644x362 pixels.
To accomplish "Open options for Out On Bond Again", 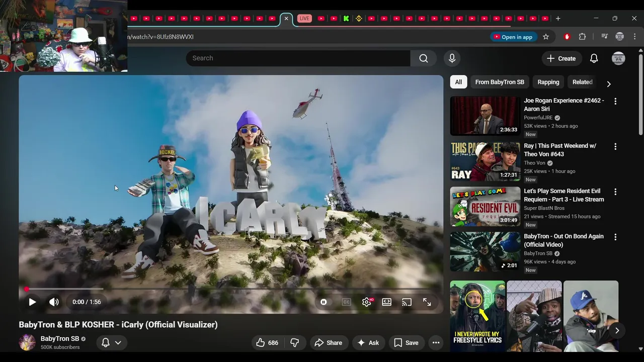I will 615,237.
